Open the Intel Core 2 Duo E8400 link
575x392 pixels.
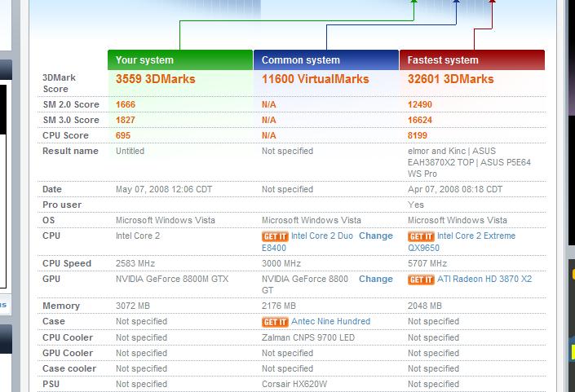tap(307, 241)
